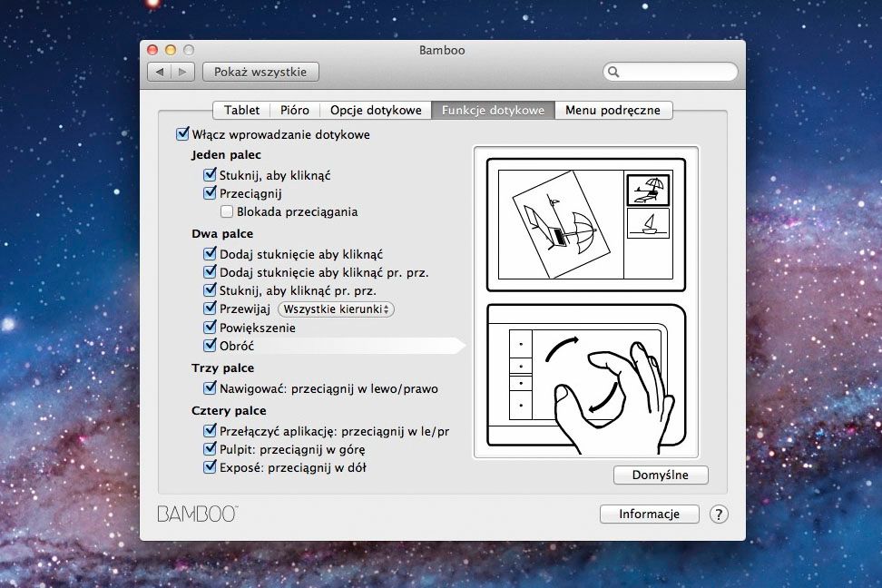The width and height of the screenshot is (882, 588).
Task: Minimize the Bamboo window with yellow button
Action: (x=171, y=50)
